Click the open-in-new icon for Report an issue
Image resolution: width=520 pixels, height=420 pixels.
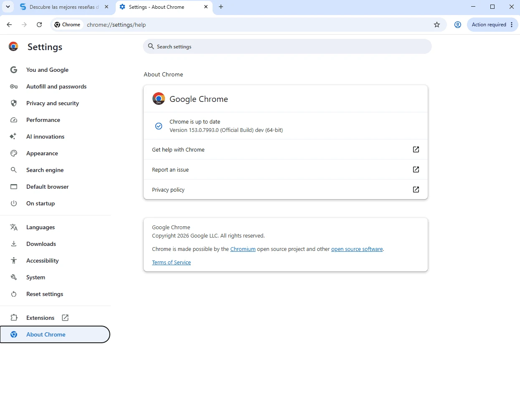tap(416, 170)
